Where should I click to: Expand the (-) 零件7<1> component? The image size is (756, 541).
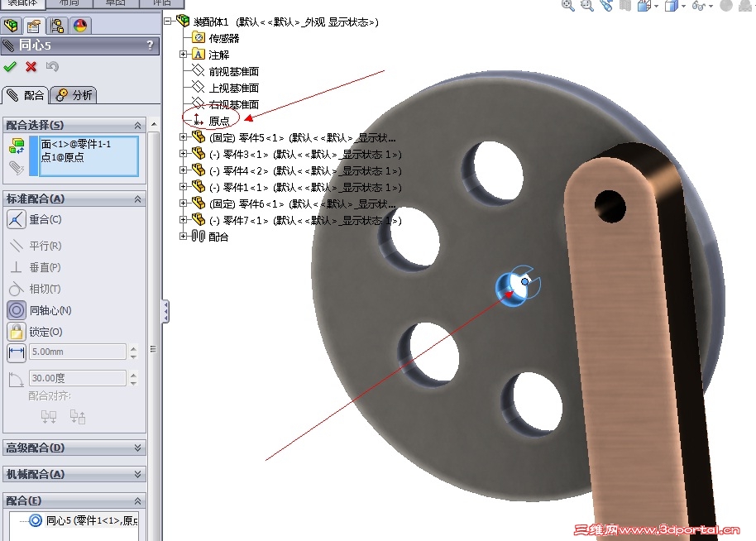[184, 220]
